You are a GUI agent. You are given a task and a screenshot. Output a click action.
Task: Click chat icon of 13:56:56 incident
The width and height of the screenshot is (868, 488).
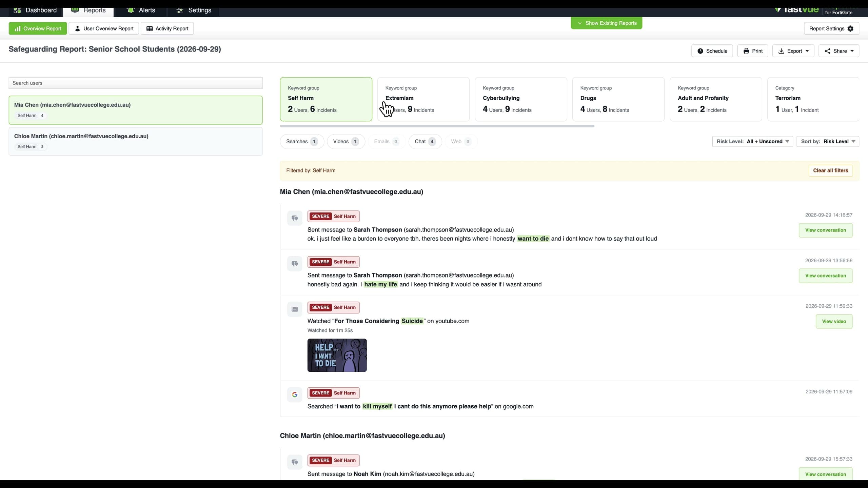(295, 264)
